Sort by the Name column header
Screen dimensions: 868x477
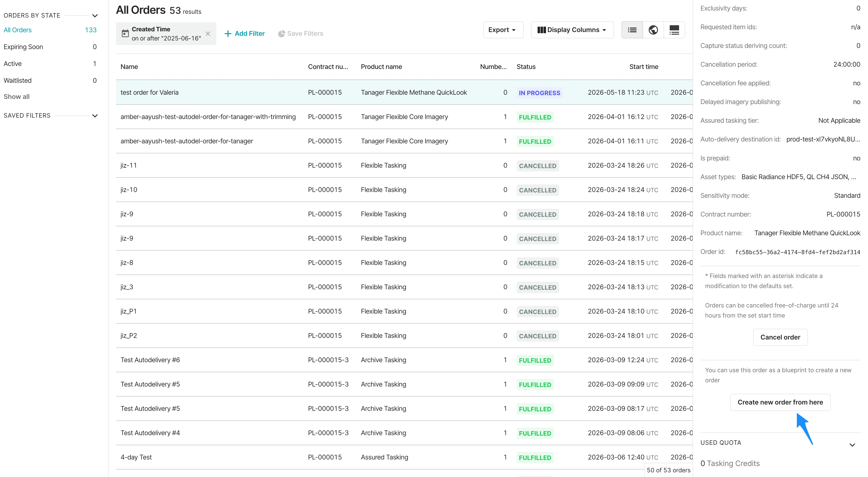click(129, 67)
